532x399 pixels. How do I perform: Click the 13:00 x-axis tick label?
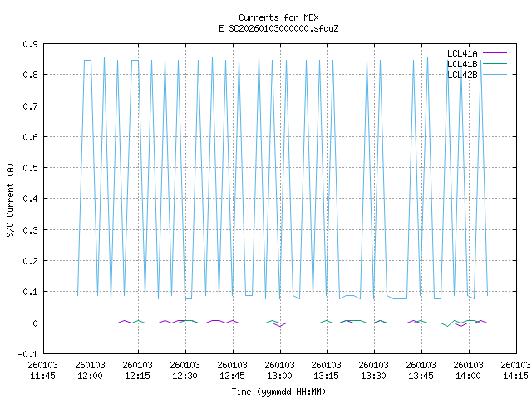[279, 370]
